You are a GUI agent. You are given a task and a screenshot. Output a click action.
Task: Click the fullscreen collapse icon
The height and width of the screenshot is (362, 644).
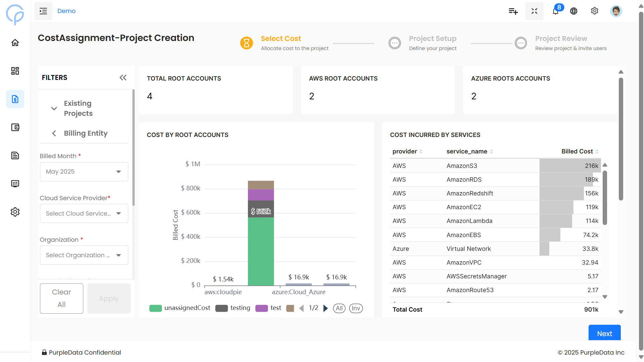click(534, 11)
